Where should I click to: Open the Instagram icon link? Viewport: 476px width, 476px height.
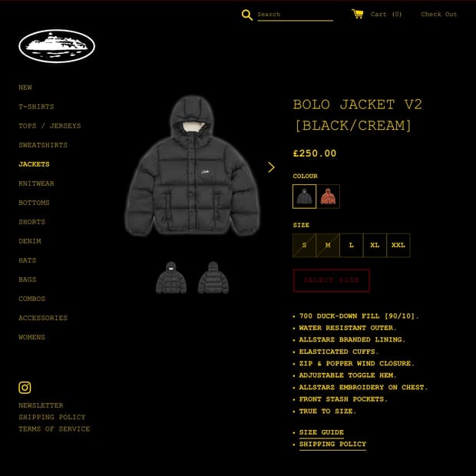tap(25, 388)
